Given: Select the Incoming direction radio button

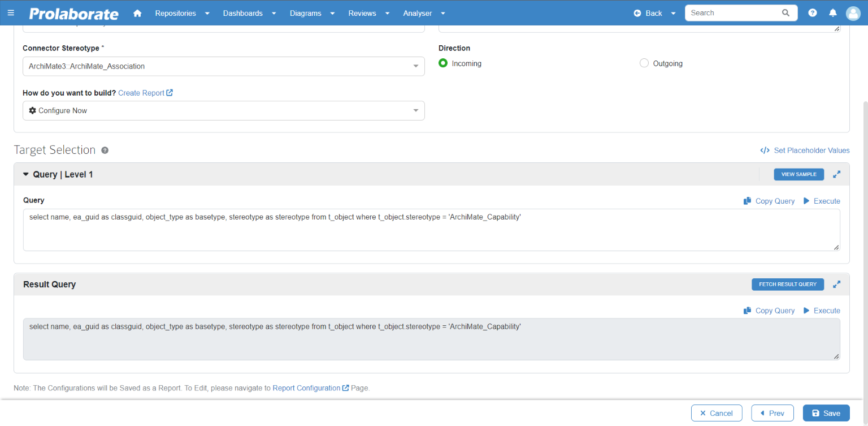Looking at the screenshot, I should click(443, 63).
